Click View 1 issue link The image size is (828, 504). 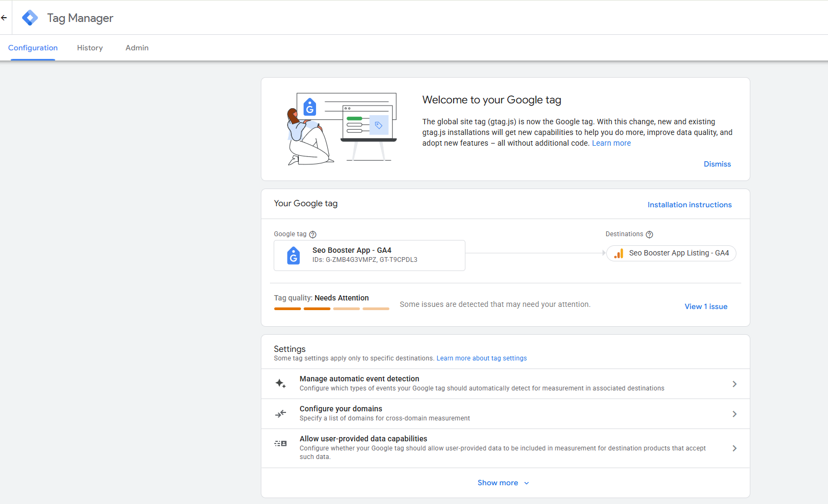tap(706, 306)
